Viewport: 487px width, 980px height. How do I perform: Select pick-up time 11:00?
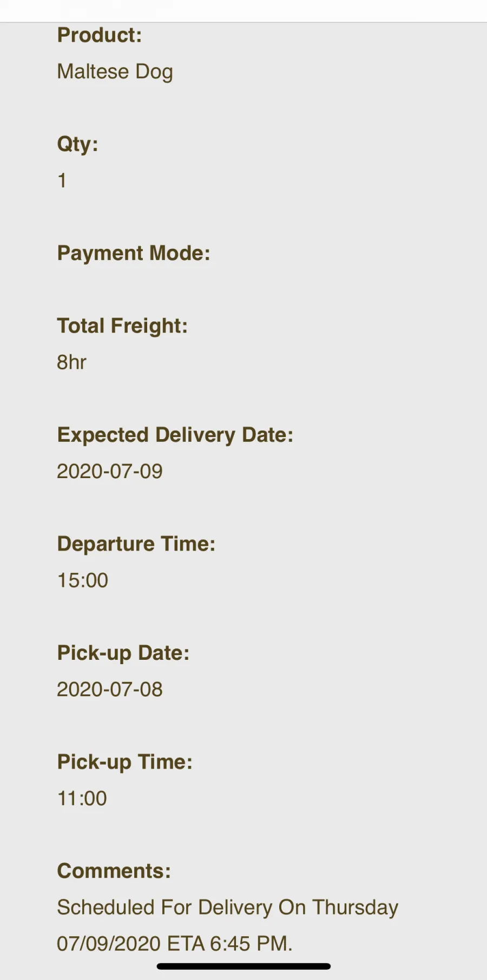pyautogui.click(x=82, y=799)
